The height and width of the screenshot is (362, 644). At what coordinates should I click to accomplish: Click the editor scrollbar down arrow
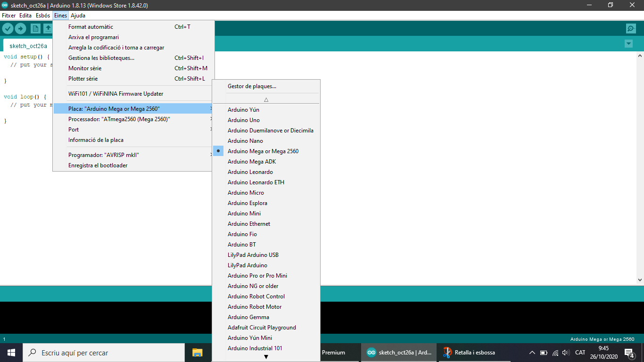640,280
